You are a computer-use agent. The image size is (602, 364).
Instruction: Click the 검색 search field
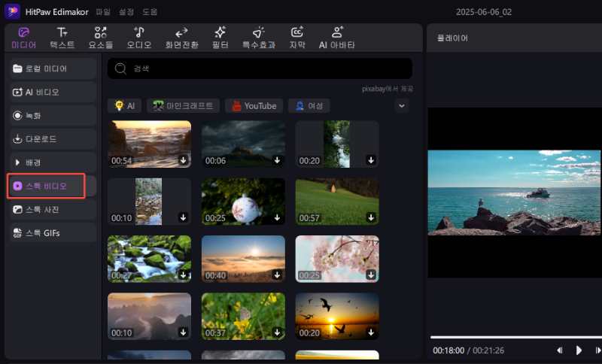(260, 68)
